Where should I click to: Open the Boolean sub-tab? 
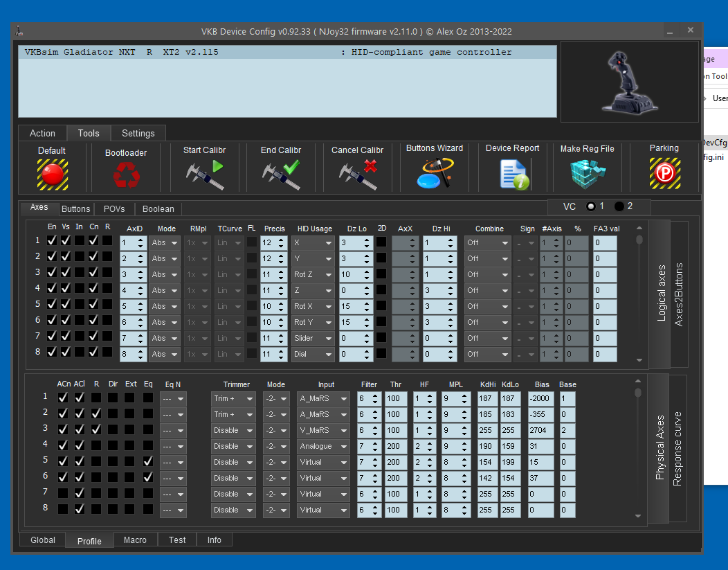pos(158,209)
